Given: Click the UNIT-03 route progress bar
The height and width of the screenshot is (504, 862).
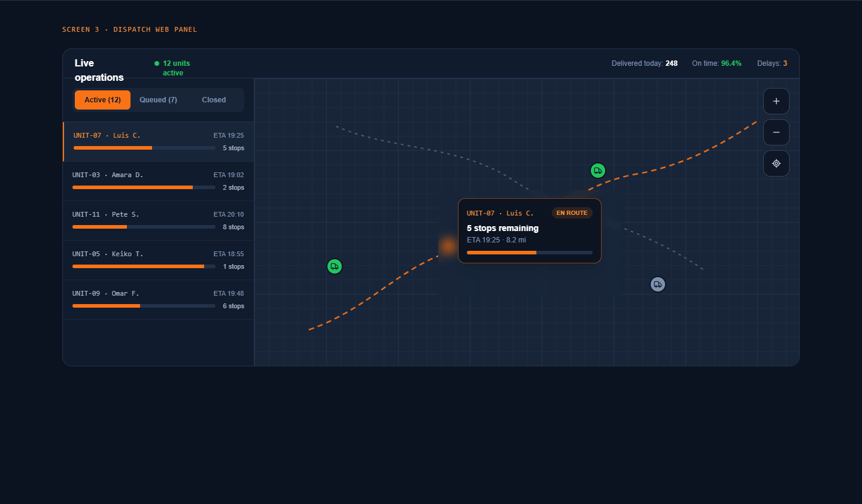Looking at the screenshot, I should point(144,187).
